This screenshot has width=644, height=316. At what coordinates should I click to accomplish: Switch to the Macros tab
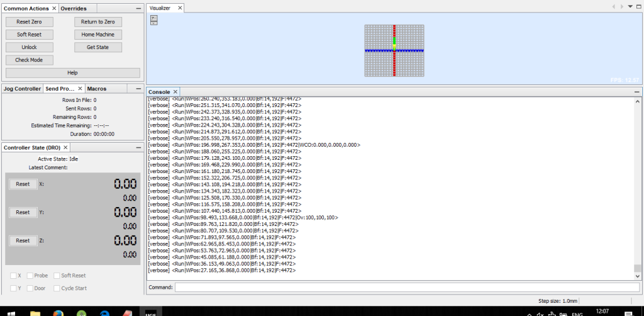pos(97,89)
